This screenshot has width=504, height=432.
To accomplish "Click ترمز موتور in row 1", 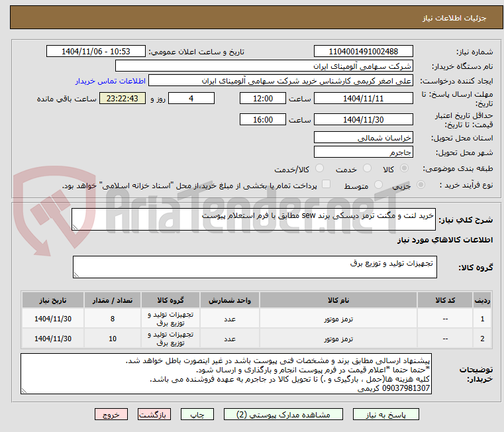I will point(338,319).
